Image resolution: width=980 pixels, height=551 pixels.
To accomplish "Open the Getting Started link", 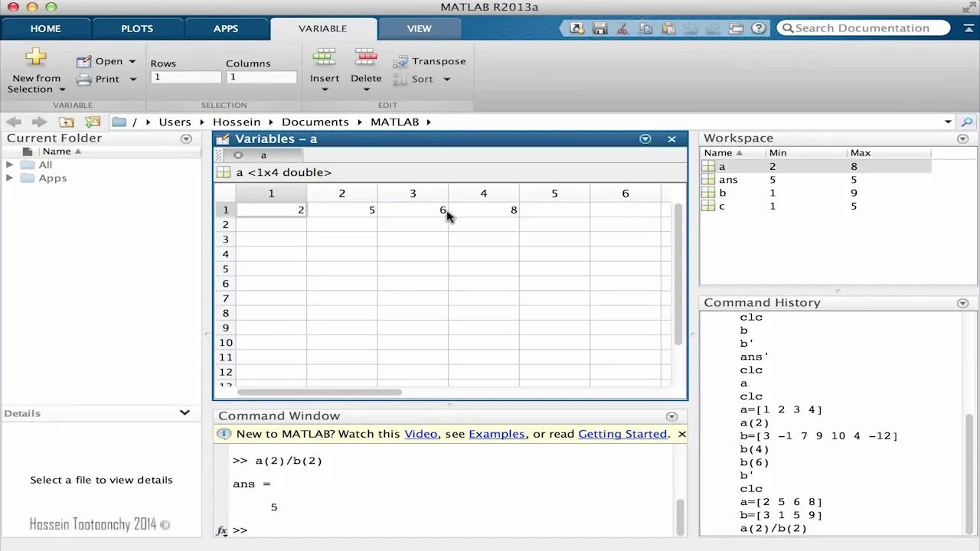I will point(622,434).
